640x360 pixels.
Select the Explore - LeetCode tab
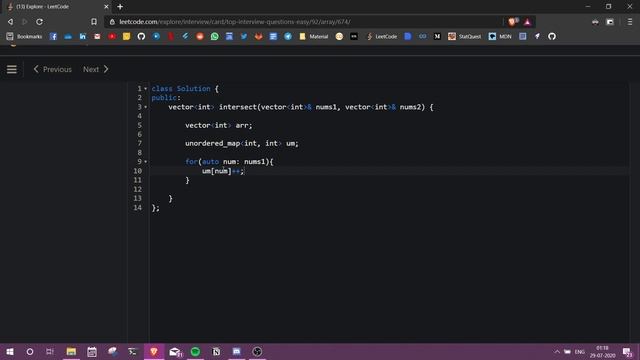(55, 7)
